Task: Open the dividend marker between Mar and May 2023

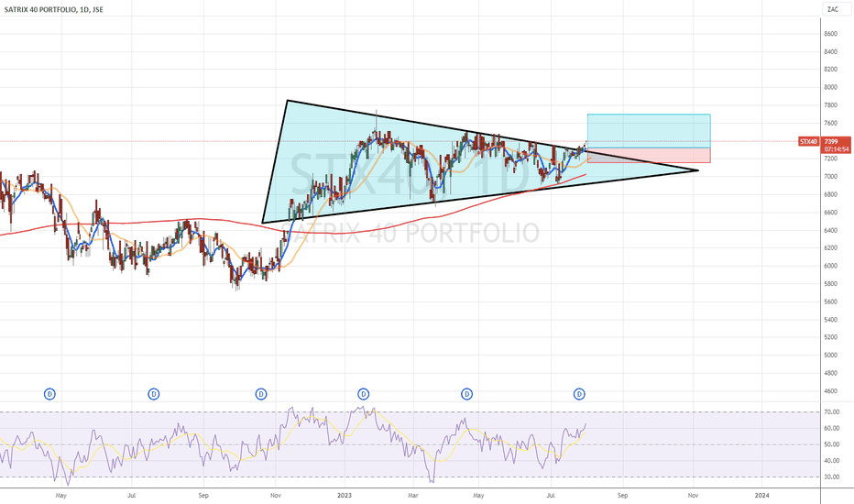Action: [x=466, y=394]
